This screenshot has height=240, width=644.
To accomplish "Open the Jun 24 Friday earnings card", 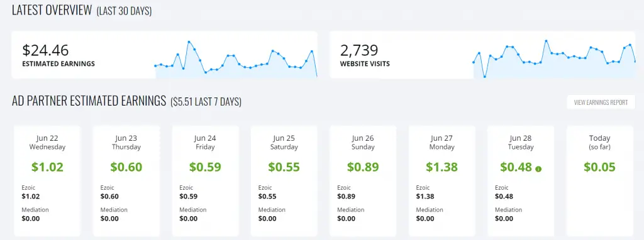I will (205, 181).
